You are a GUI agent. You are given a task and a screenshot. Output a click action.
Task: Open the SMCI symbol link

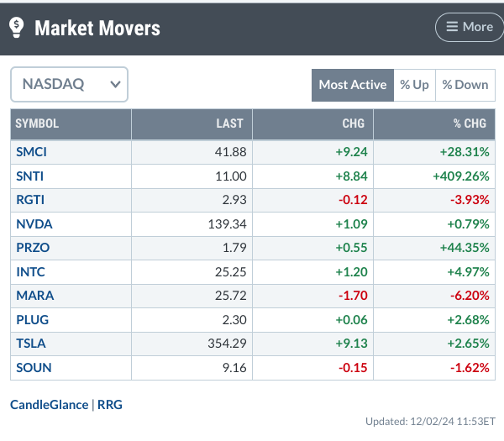[x=32, y=152]
